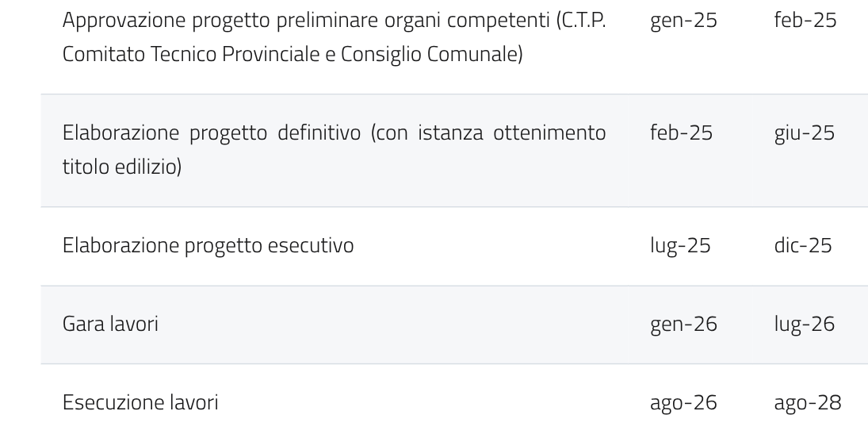Screen dimensions: 868x438
Task: Click the gen-25 start date cell
Action: tap(683, 21)
